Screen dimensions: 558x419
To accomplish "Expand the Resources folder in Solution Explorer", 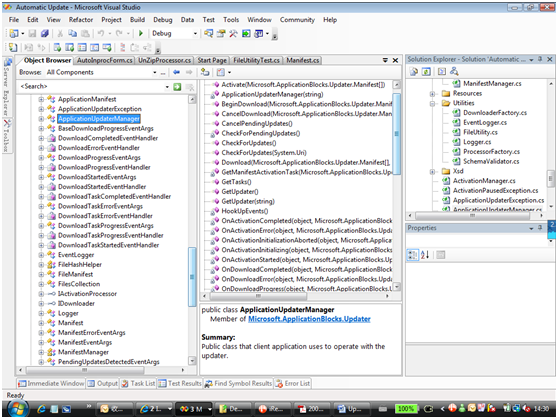I will pos(432,94).
